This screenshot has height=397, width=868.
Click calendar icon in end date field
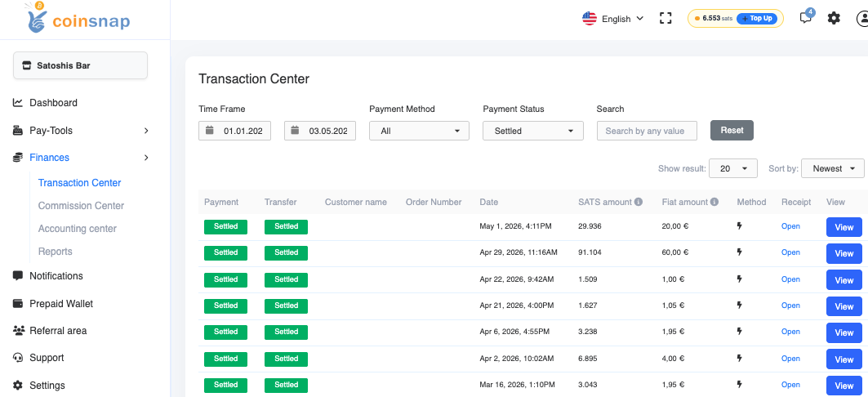[295, 131]
